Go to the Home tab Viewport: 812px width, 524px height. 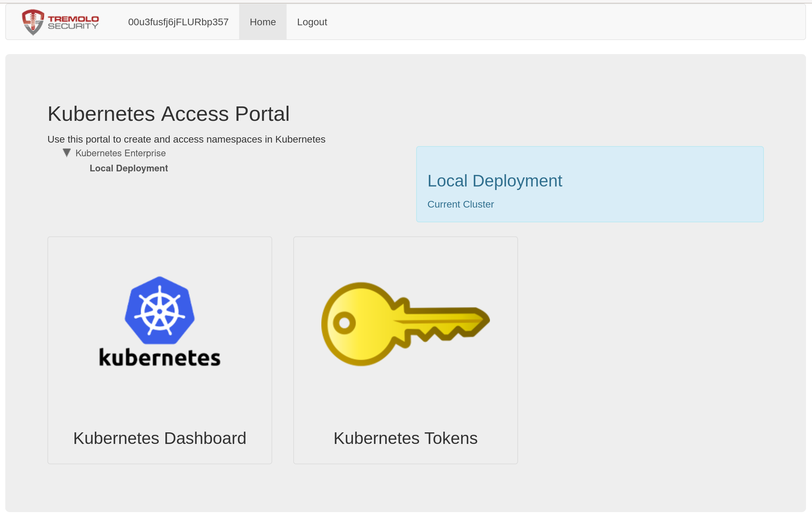tap(263, 22)
